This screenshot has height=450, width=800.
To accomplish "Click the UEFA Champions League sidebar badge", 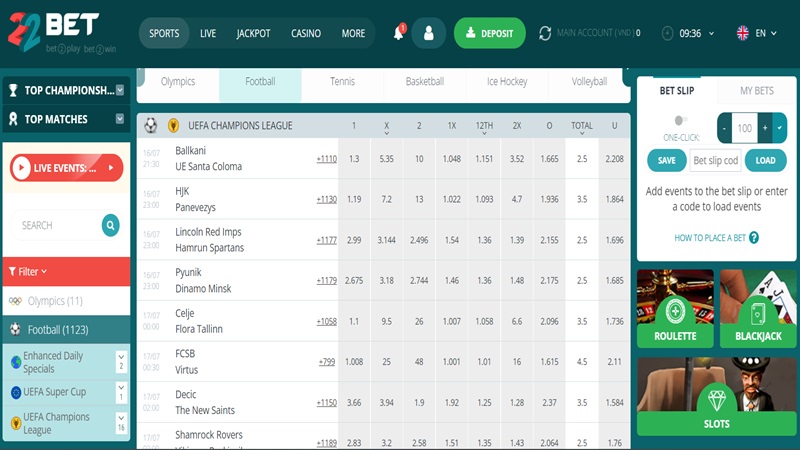I will (x=16, y=423).
